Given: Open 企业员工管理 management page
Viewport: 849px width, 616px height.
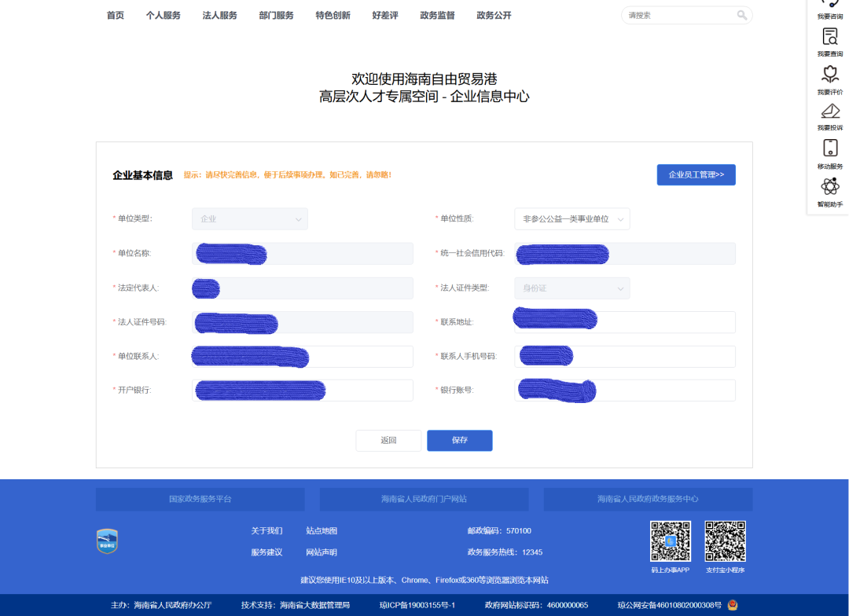Looking at the screenshot, I should [696, 174].
